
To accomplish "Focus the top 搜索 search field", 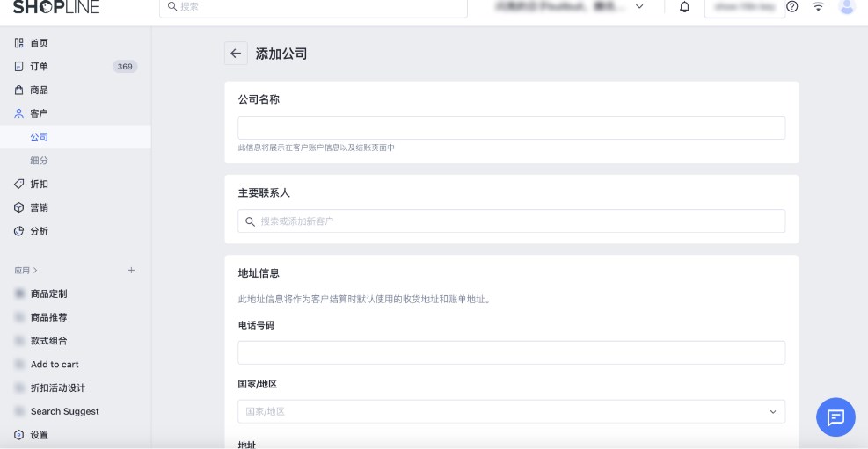I will 313,7.
